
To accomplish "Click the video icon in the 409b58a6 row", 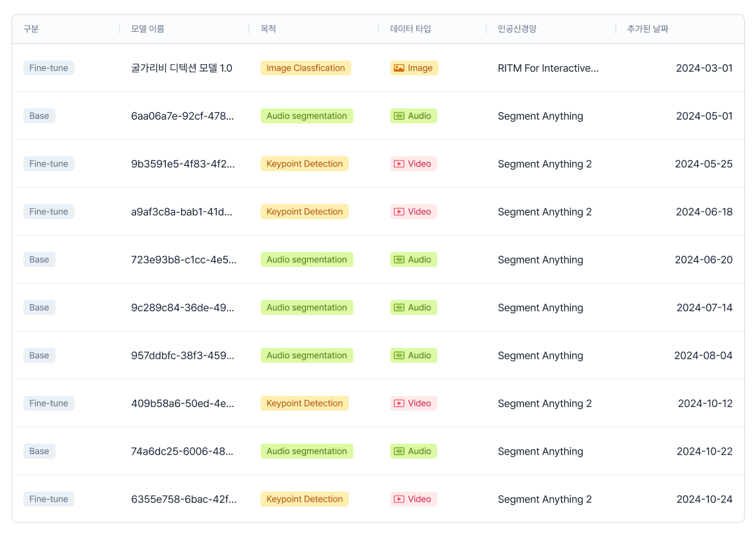I will (x=398, y=403).
